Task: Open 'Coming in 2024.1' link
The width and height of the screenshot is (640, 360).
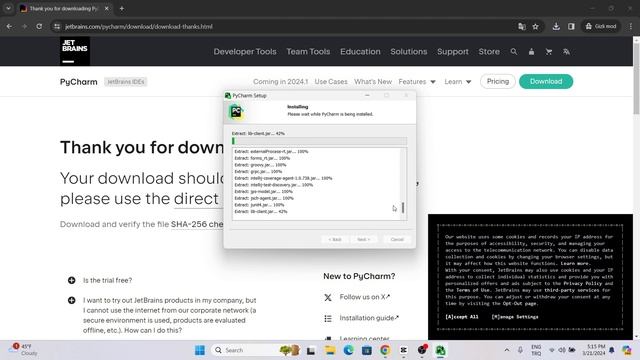Action: [280, 82]
